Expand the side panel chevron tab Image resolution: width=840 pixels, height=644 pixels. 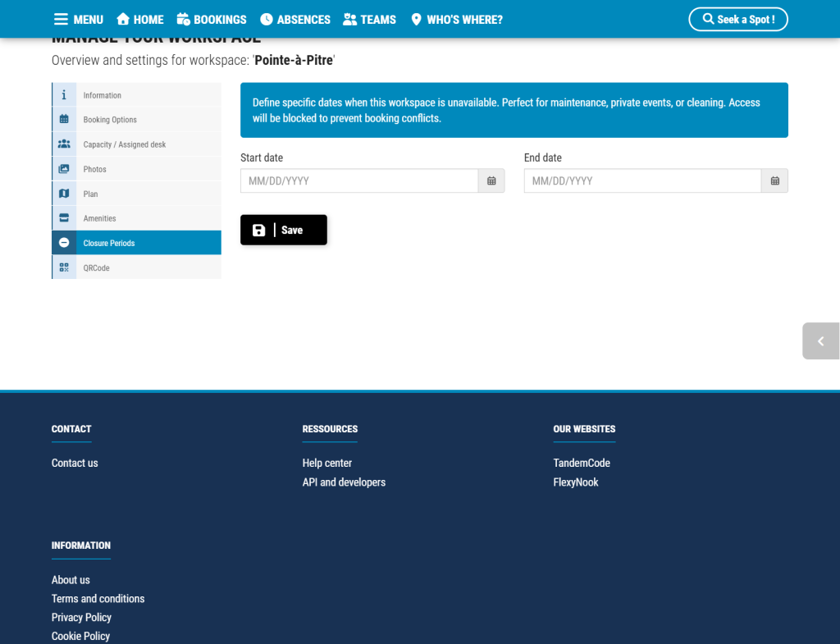pyautogui.click(x=820, y=340)
